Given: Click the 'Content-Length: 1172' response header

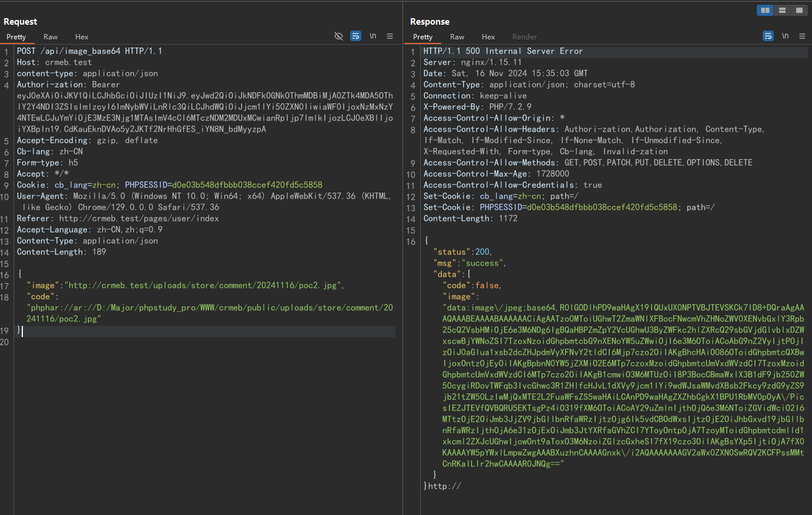Looking at the screenshot, I should pos(470,218).
